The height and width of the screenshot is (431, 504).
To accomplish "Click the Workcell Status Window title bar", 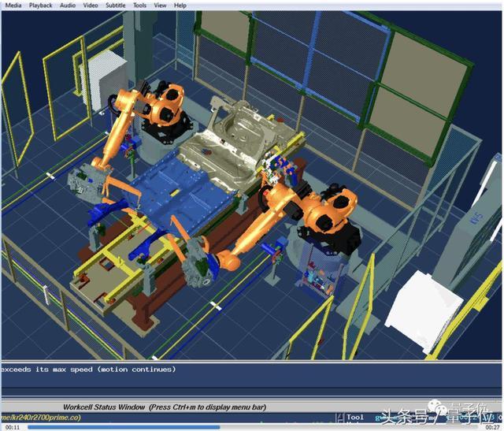I will [165, 407].
